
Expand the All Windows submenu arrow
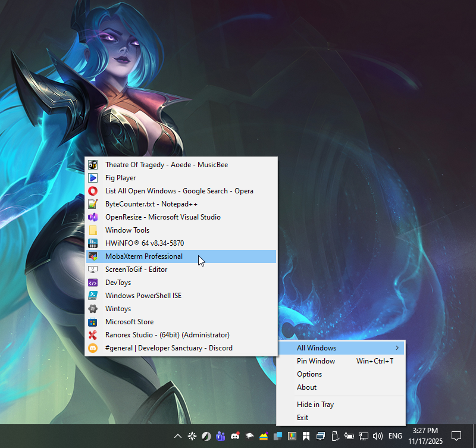pos(397,348)
